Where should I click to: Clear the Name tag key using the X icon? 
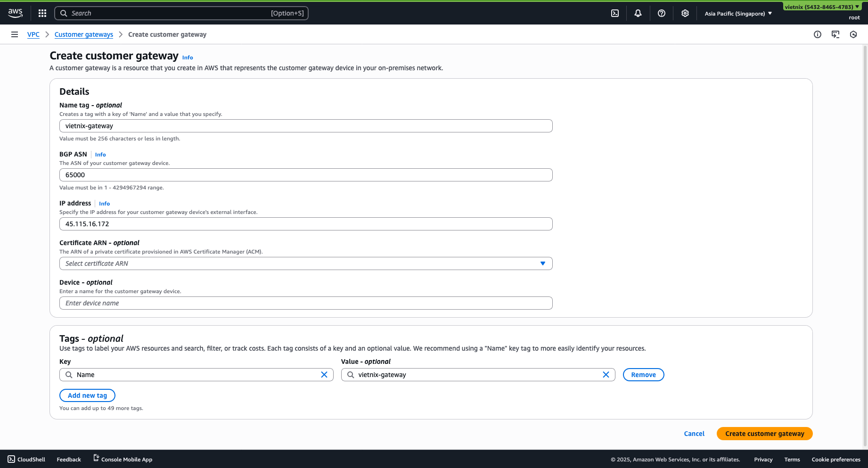(324, 374)
